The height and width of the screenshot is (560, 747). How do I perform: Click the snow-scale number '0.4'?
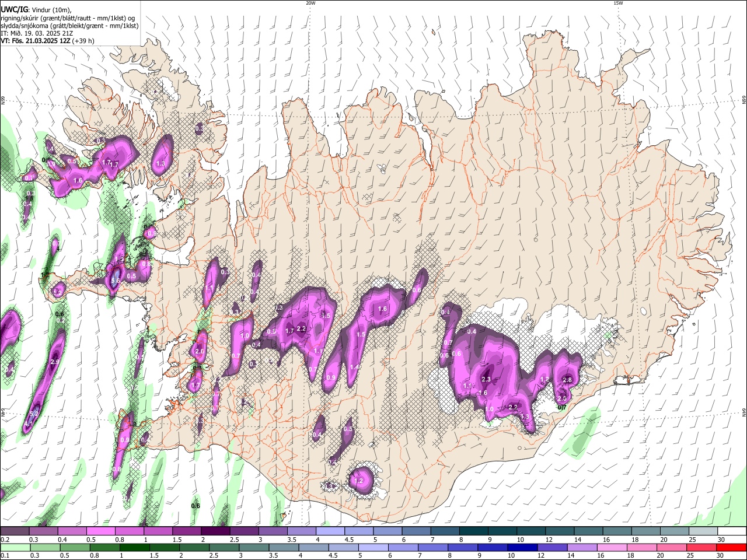tap(62, 540)
